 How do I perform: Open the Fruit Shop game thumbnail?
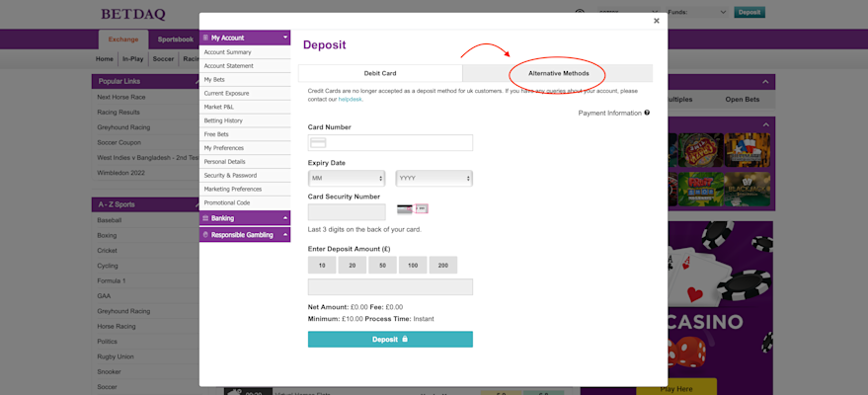[x=701, y=190]
